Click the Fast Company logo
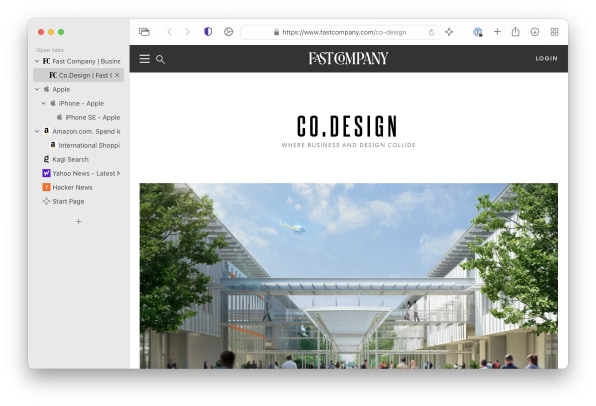 pyautogui.click(x=348, y=58)
